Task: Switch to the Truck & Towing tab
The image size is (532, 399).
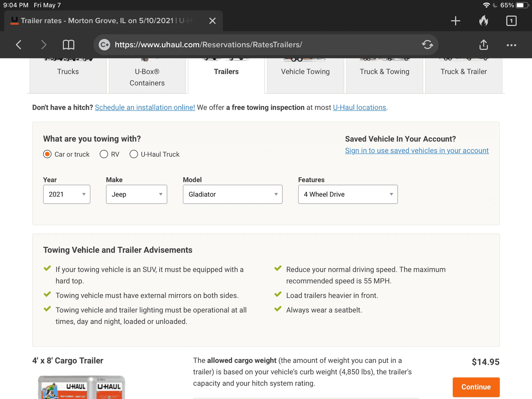Action: click(385, 76)
